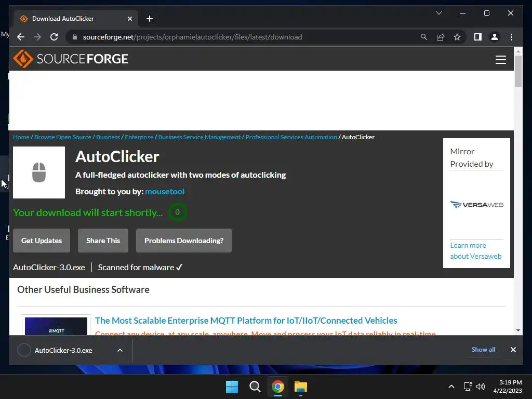Open the SourceForge hamburger menu
The height and width of the screenshot is (399, 532).
500,60
